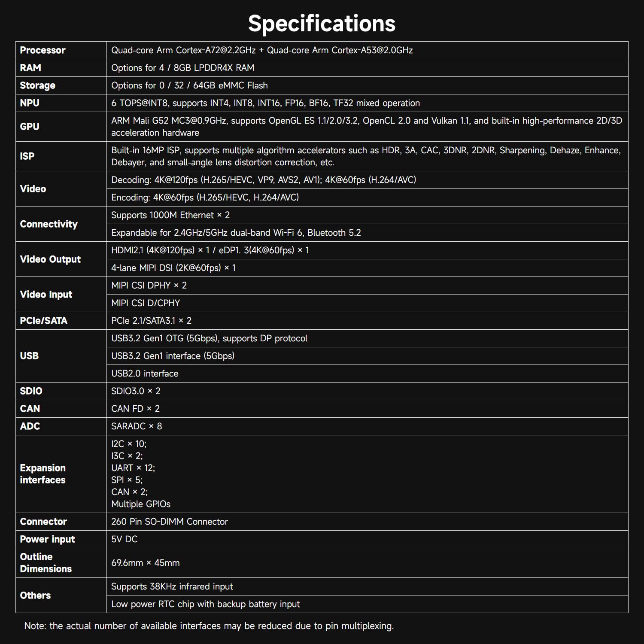
Task: Select the CAN FD value
Action: 135,409
